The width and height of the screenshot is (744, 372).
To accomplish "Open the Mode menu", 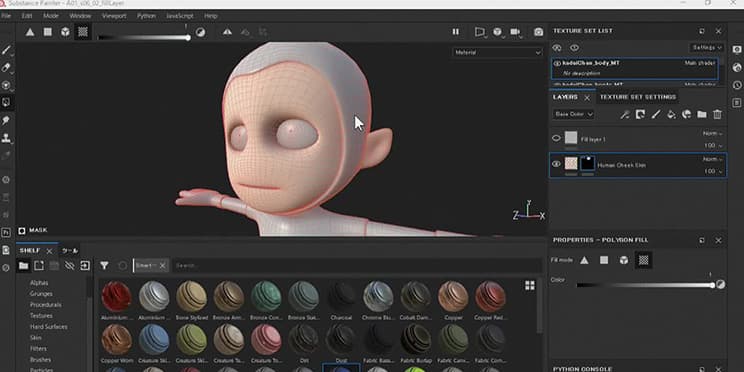I will [x=51, y=16].
